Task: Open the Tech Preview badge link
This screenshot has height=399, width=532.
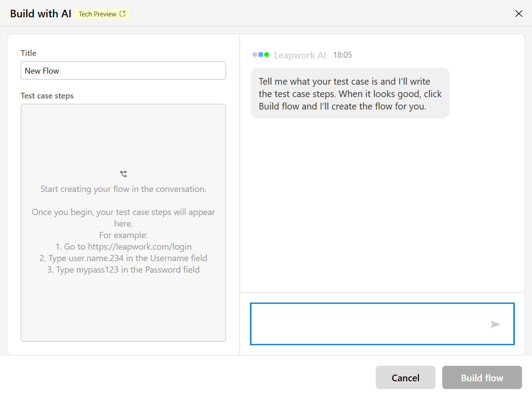Action: point(102,14)
